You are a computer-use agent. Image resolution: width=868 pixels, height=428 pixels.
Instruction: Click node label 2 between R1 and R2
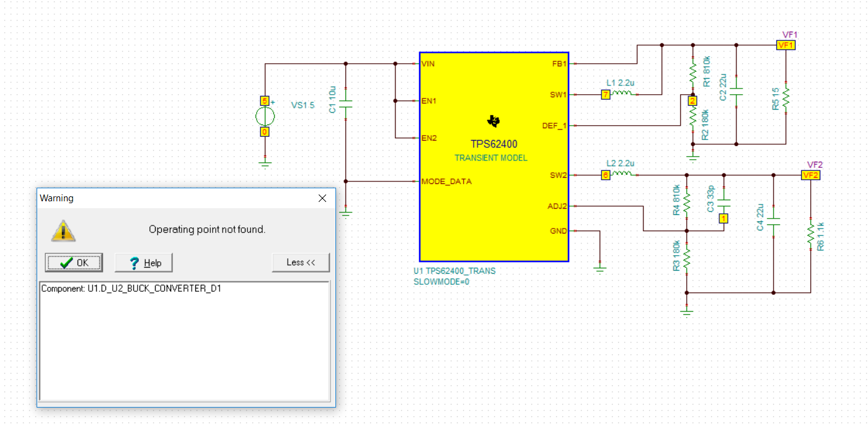(693, 100)
